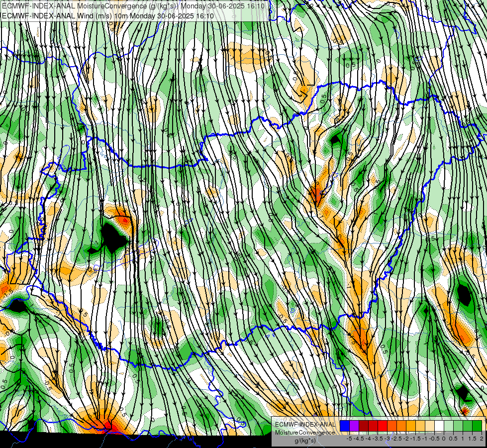Click the legend label 'ECMWF-INDEX-ANAL'

click(305, 425)
